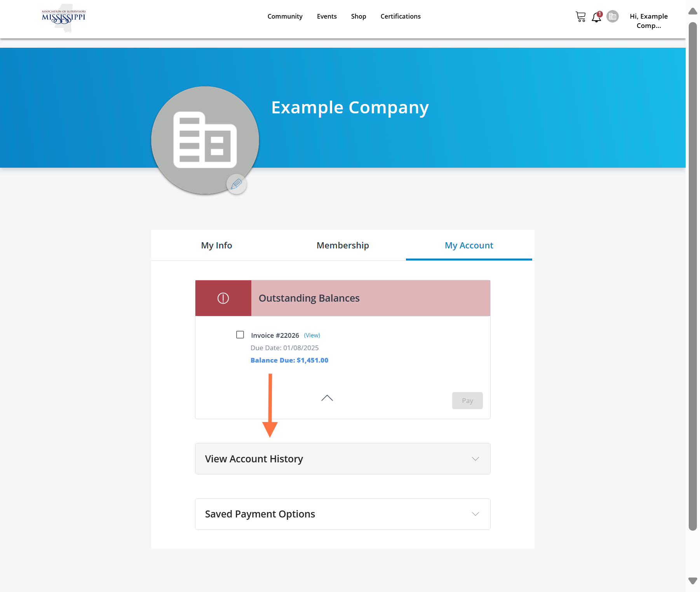The image size is (700, 592).
Task: Open the Community menu
Action: click(x=285, y=16)
